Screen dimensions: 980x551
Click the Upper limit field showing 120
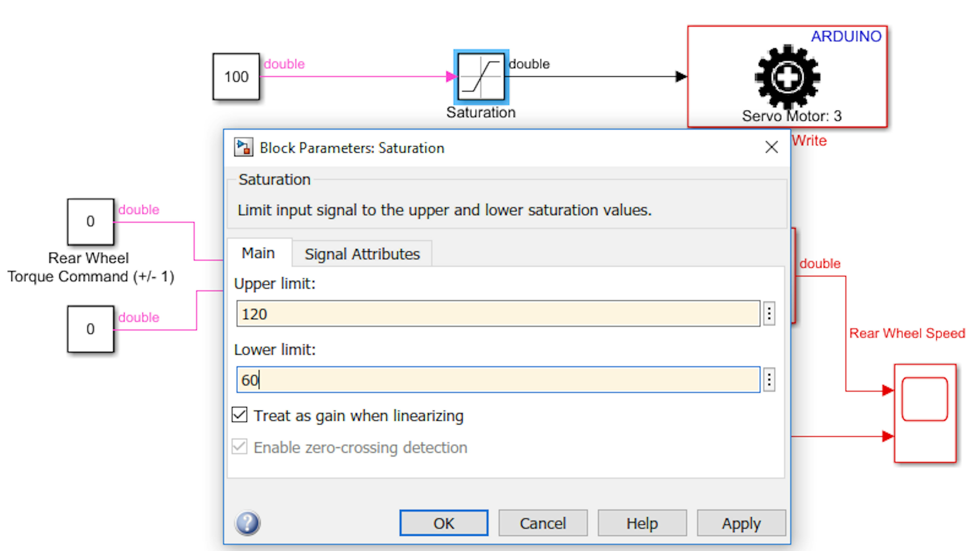pyautogui.click(x=498, y=314)
